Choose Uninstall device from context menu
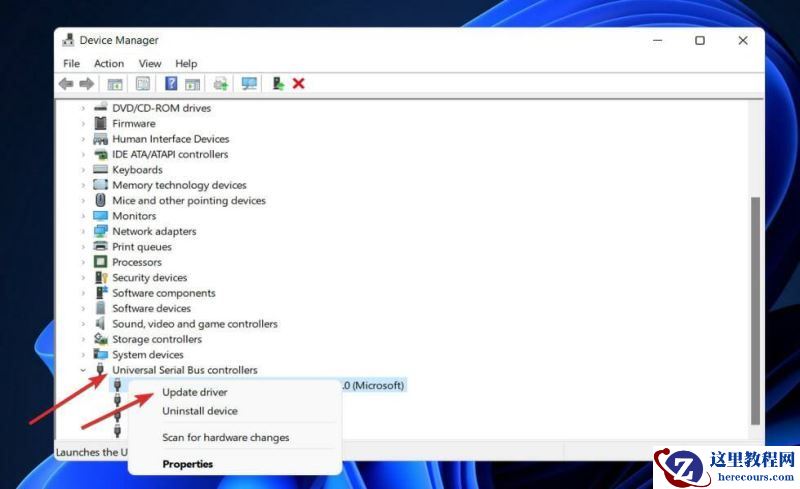 [x=199, y=411]
